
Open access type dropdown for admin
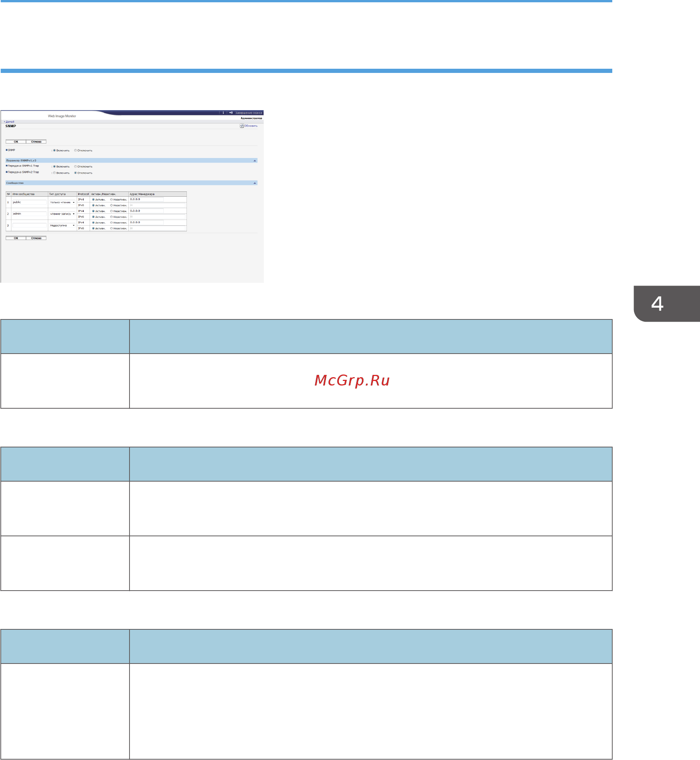[x=63, y=214]
